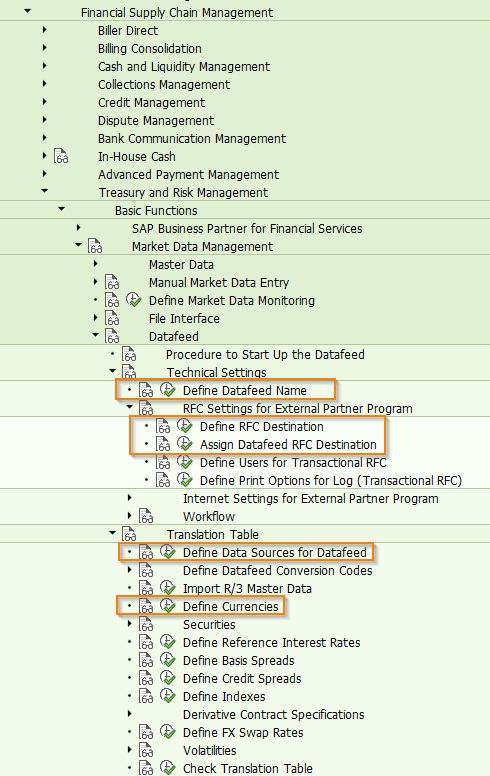This screenshot has height=776, width=490.
Task: Expand the Dispute Management node
Action: click(45, 120)
